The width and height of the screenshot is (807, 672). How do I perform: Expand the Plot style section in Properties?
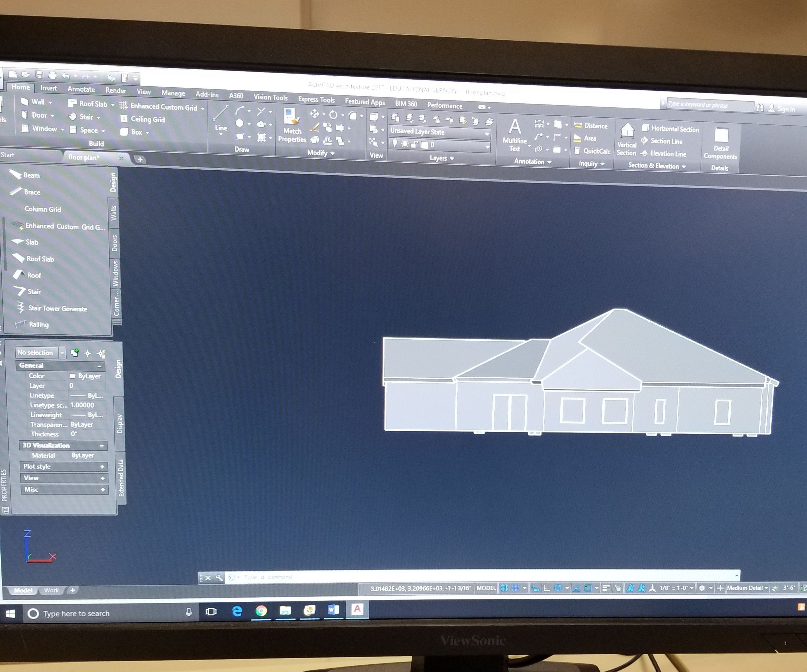[102, 467]
